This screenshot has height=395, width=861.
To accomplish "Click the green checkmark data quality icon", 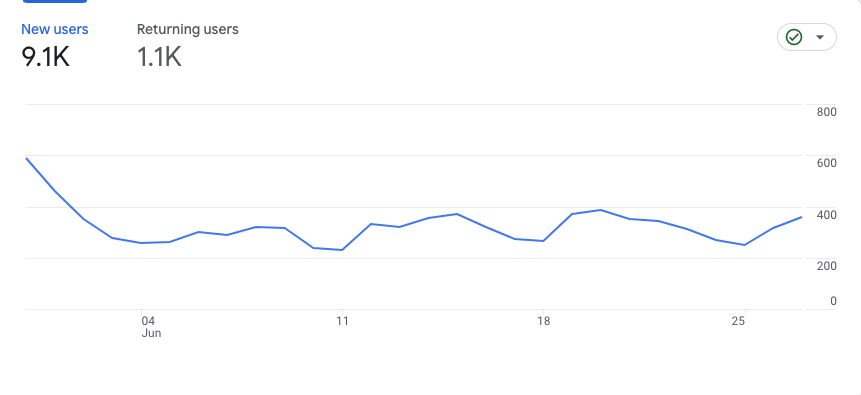I will pyautogui.click(x=794, y=37).
